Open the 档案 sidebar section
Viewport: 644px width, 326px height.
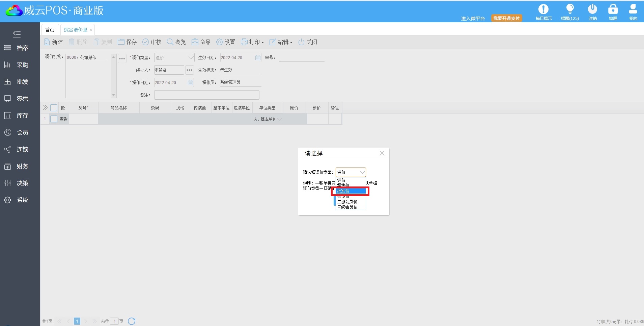coord(20,48)
